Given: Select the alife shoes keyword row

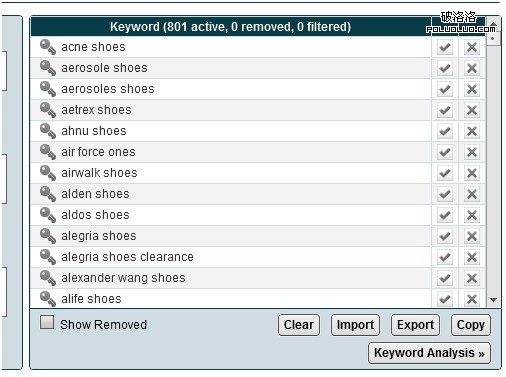Looking at the screenshot, I should [231, 299].
